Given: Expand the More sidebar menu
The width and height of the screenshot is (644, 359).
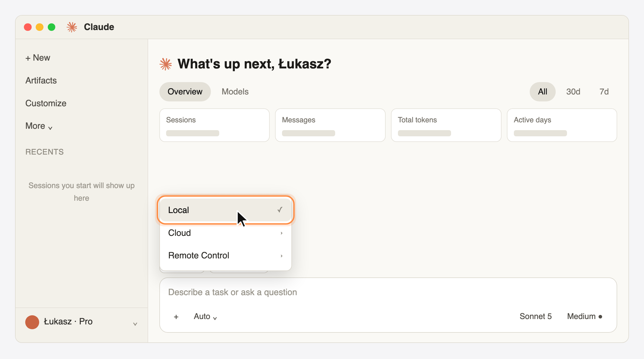Looking at the screenshot, I should 39,126.
